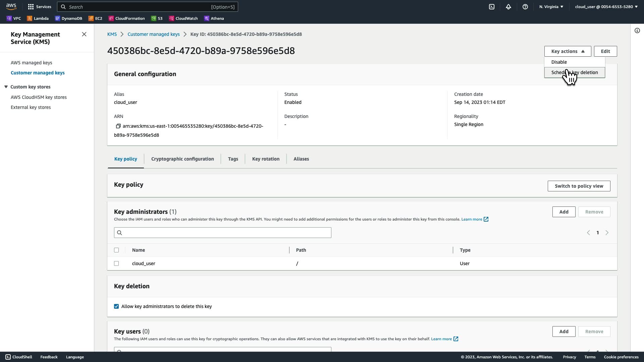The image size is (644, 362).
Task: Copy the ARN using the copy icon
Action: pos(118,126)
